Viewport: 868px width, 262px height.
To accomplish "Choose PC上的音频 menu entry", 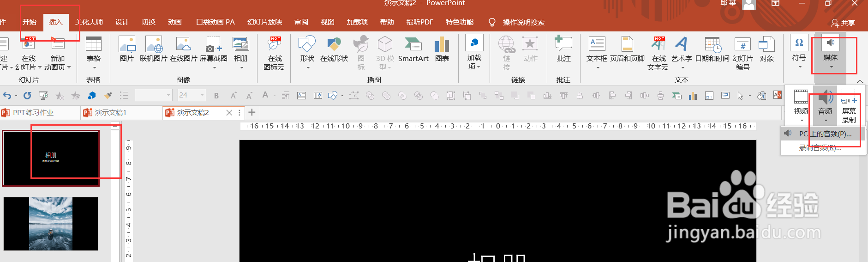I will (x=823, y=134).
